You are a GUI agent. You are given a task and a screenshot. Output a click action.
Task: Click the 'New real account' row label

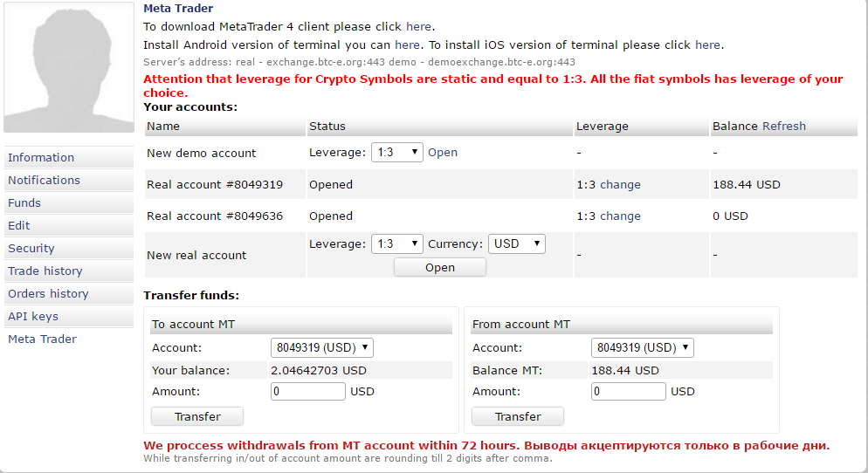pos(196,256)
